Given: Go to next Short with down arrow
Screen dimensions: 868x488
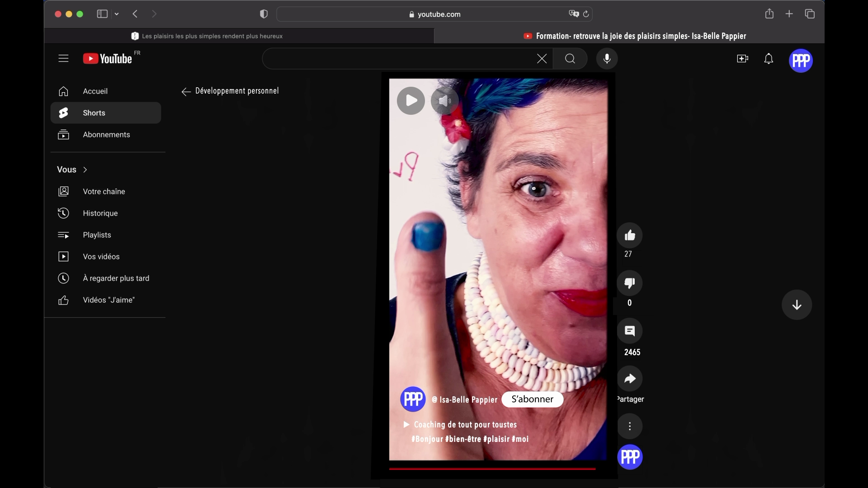Looking at the screenshot, I should point(797,305).
